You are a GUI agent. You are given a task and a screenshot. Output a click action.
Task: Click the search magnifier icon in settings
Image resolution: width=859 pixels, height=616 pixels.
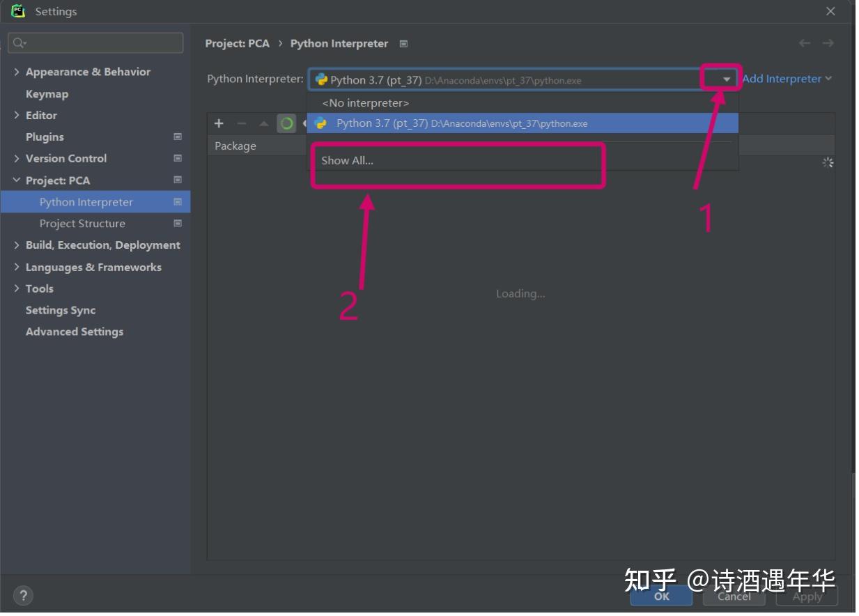(18, 43)
